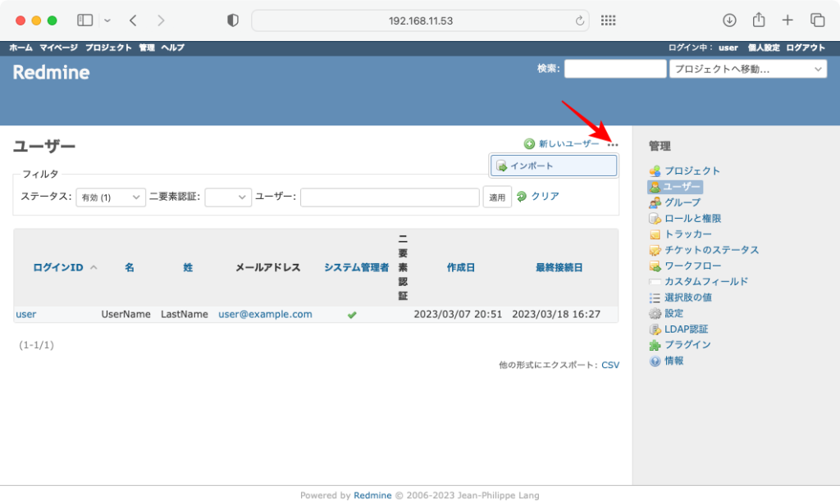Open チケットのステータス in the sidebar
The image size is (840, 504).
(x=711, y=250)
